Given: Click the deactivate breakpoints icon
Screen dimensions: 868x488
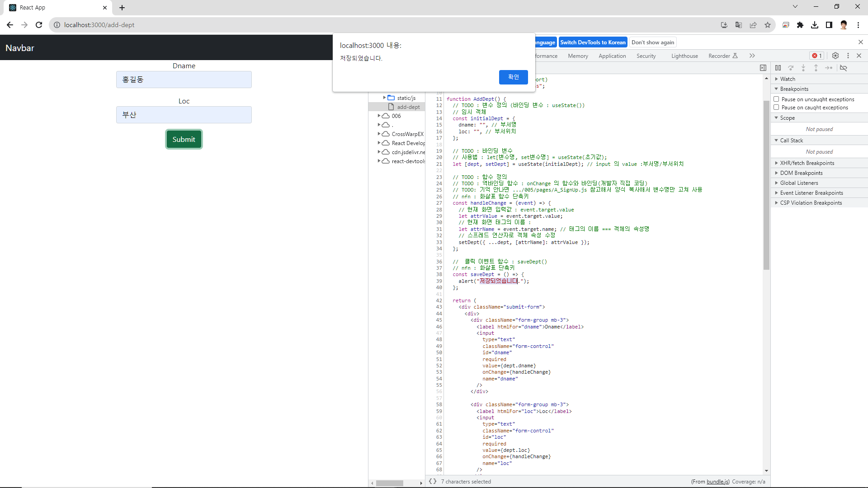Looking at the screenshot, I should (x=843, y=68).
